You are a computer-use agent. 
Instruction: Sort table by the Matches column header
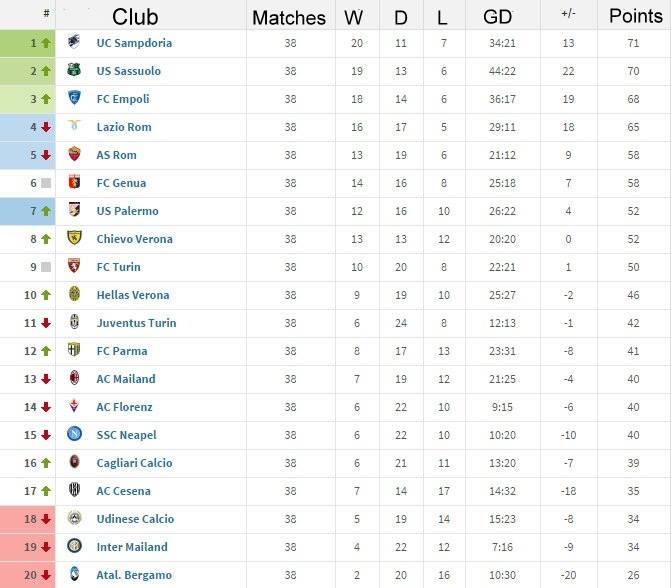tap(289, 18)
